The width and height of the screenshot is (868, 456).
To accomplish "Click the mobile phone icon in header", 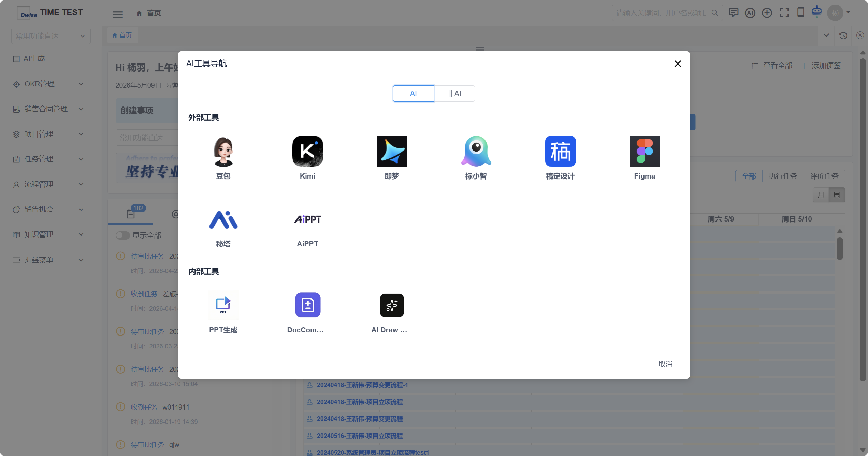I will tap(800, 13).
